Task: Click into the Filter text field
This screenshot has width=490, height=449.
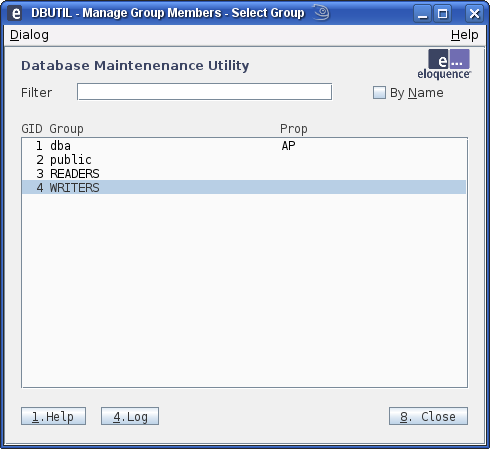Action: coord(204,92)
